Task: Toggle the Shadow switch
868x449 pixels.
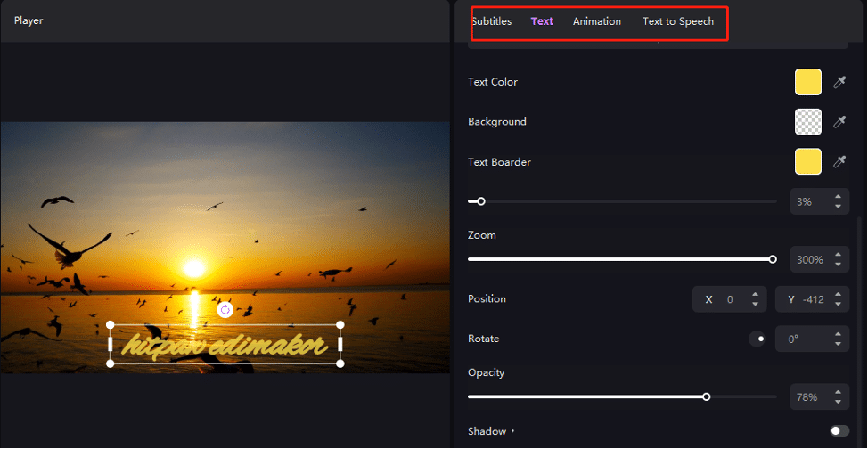Action: point(839,431)
